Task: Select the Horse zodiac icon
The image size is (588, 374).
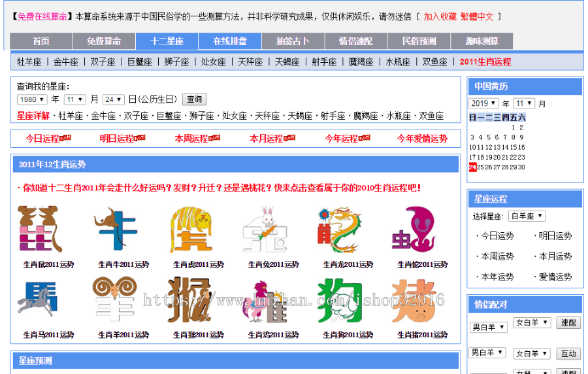Action: coord(39,301)
